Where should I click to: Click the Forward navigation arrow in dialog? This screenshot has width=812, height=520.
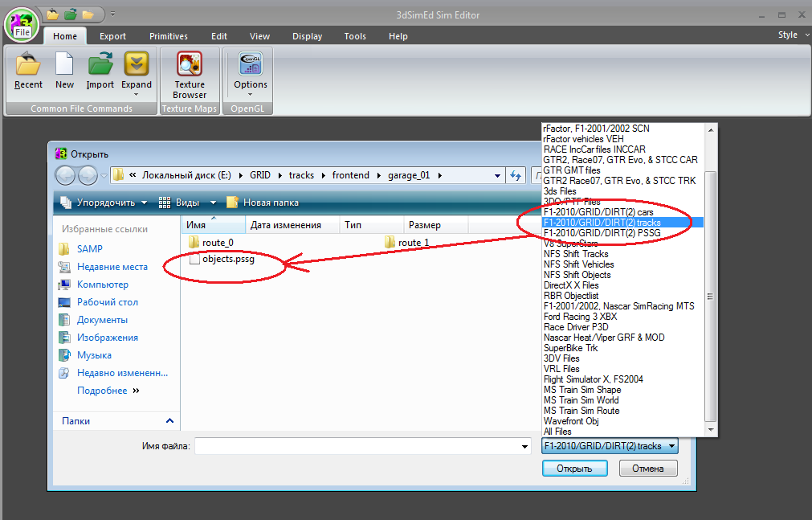click(x=88, y=176)
